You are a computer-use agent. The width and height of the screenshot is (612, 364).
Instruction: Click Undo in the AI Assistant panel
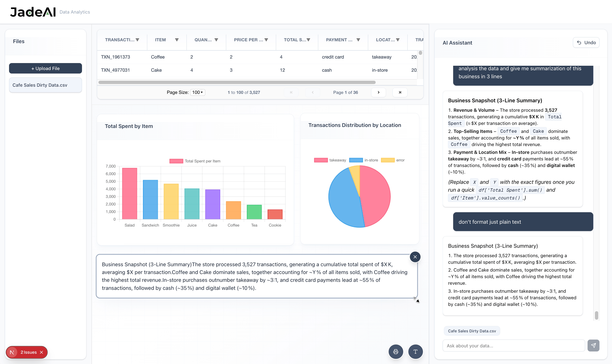586,43
